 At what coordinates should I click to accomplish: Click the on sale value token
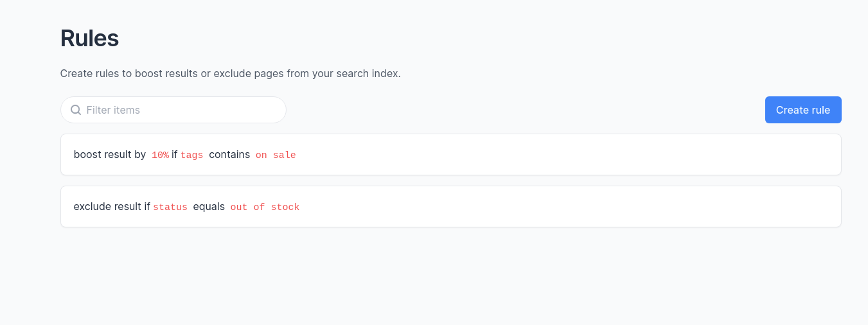[276, 155]
